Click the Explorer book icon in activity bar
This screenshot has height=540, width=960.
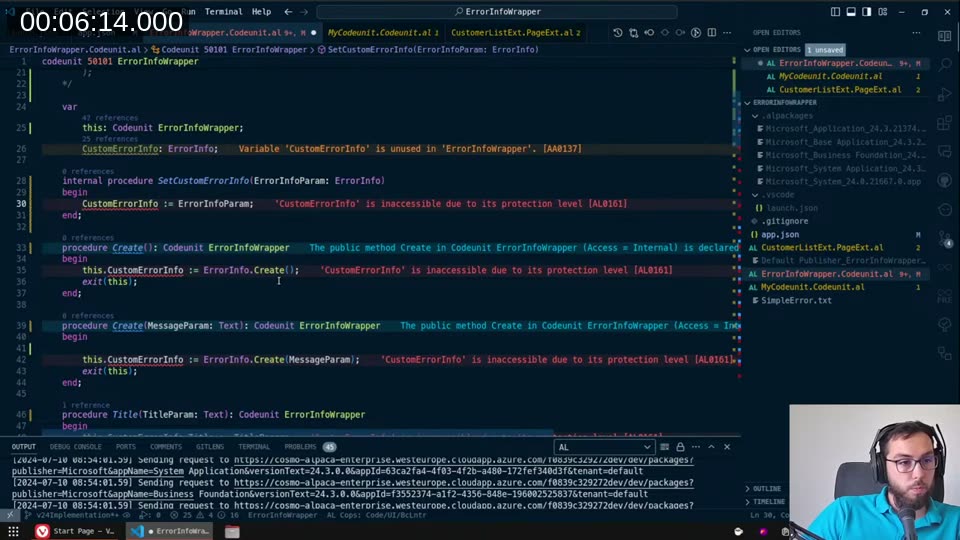[x=945, y=36]
